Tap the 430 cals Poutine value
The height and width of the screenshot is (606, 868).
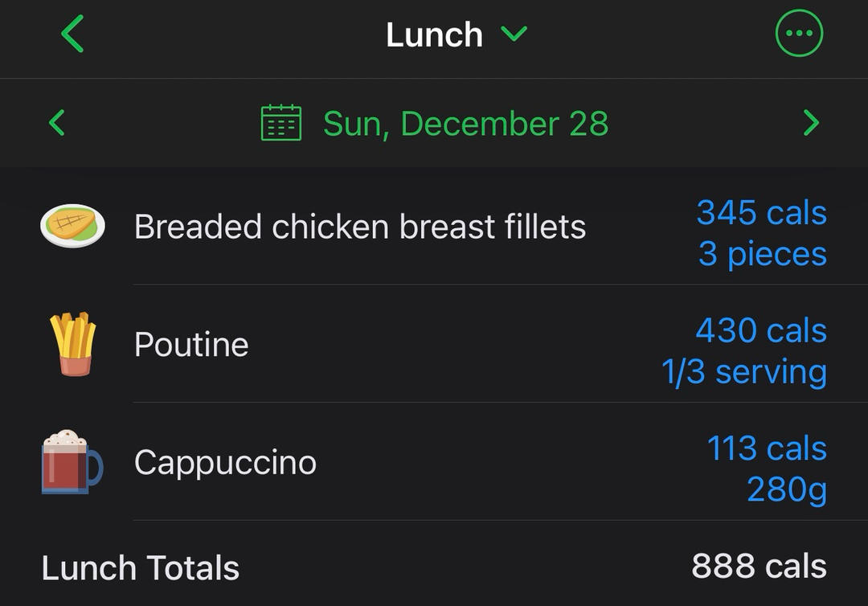[760, 330]
